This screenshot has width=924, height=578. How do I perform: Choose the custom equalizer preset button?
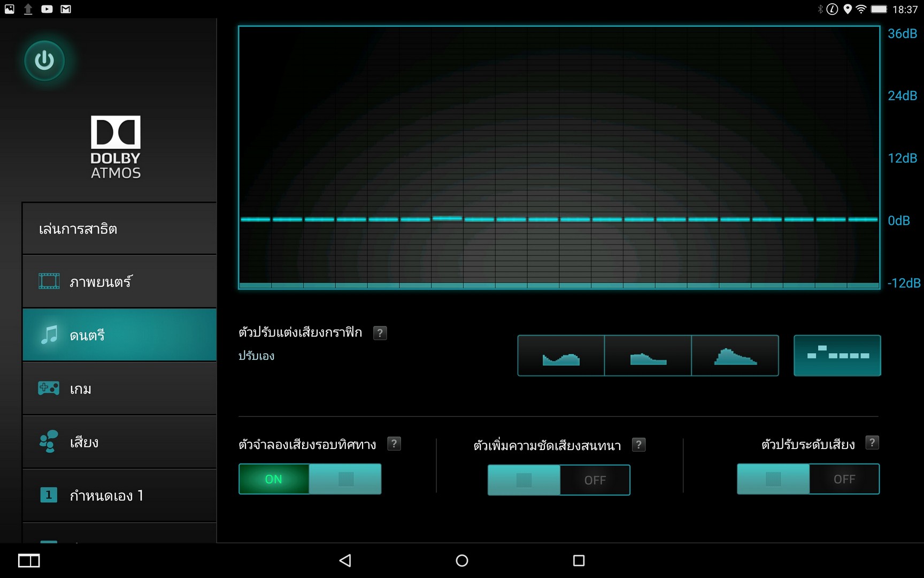[837, 356]
